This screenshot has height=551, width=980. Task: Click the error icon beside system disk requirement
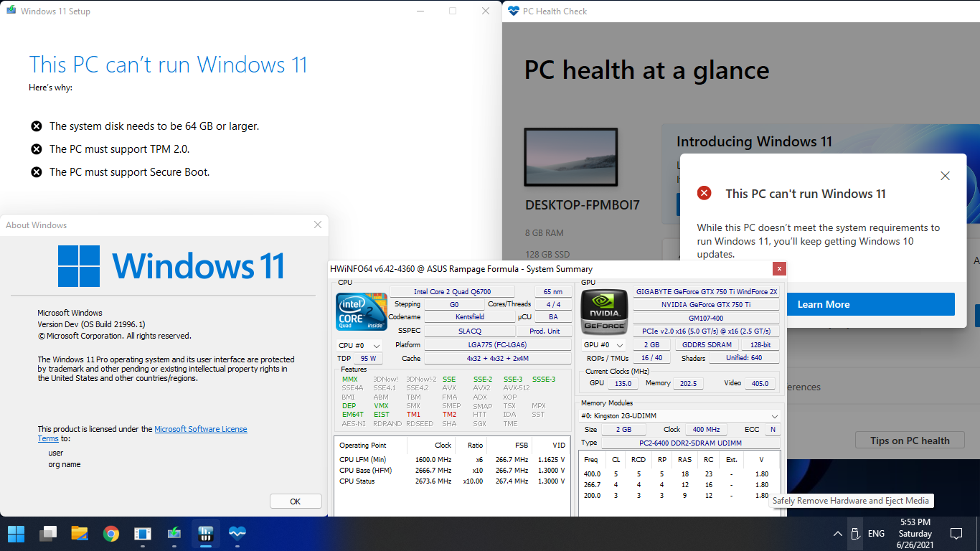pos(36,126)
